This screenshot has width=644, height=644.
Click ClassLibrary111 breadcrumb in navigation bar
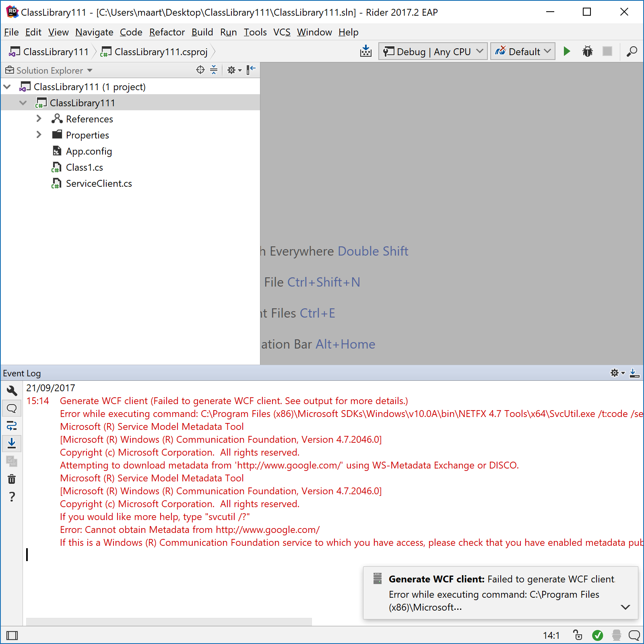pos(49,52)
